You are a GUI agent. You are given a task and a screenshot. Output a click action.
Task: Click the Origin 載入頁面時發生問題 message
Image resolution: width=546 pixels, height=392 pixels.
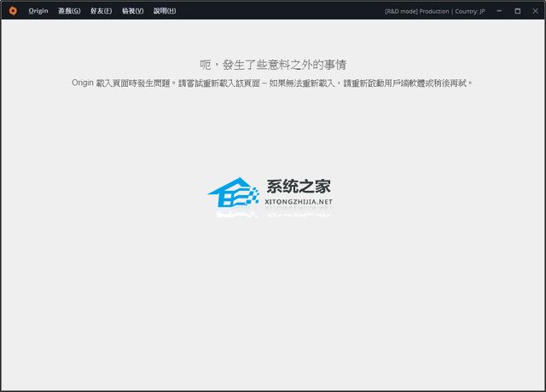pos(272,84)
